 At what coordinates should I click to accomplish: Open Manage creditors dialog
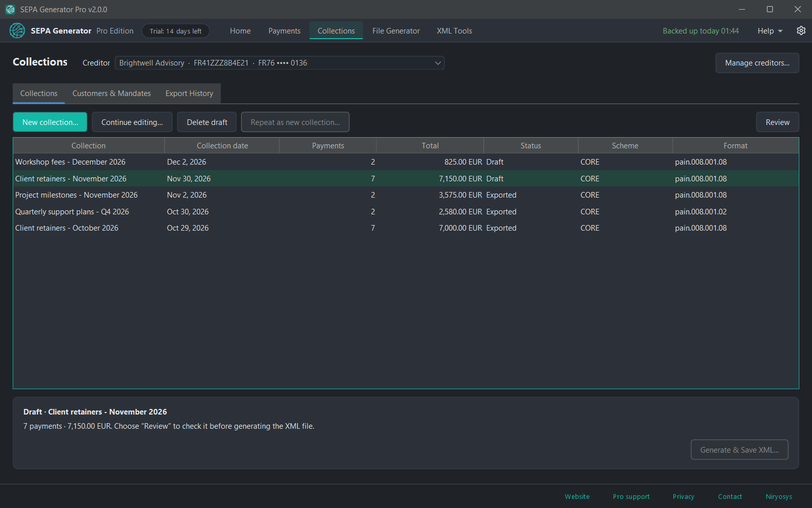click(x=757, y=63)
